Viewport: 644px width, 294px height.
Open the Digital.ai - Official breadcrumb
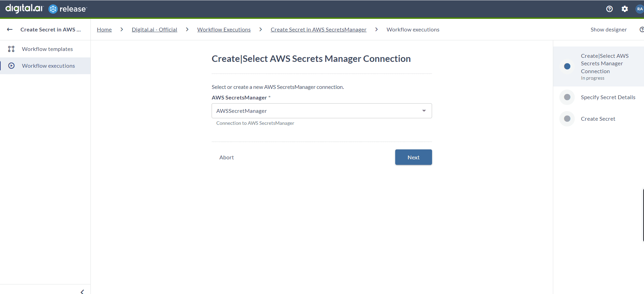[x=154, y=29]
